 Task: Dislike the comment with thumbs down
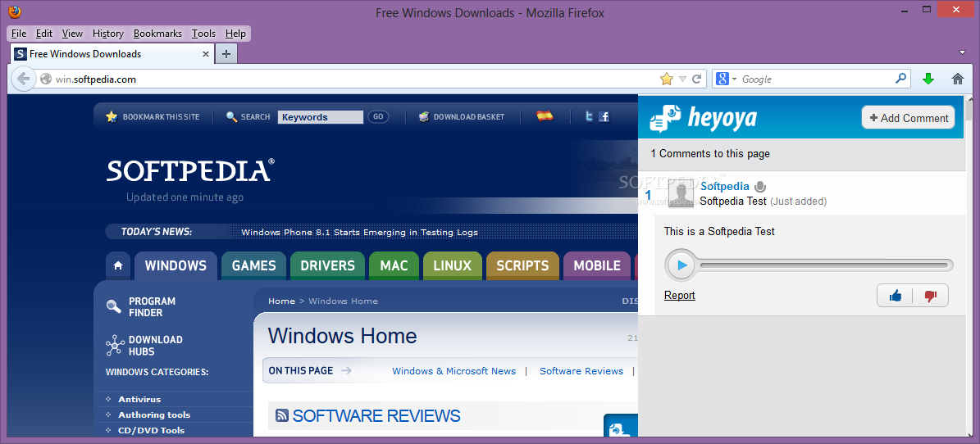tap(931, 296)
